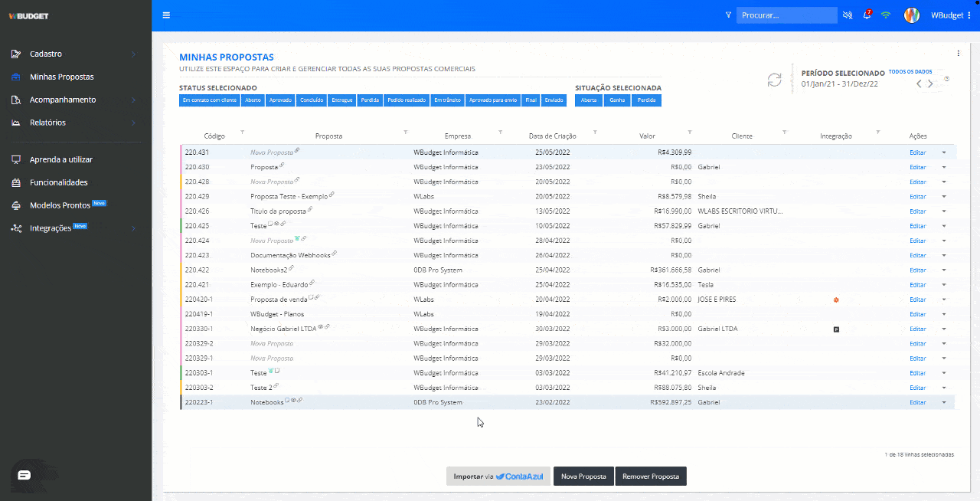980x501 pixels.
Task: Click filter icon on Cliente column
Action: pos(784,132)
